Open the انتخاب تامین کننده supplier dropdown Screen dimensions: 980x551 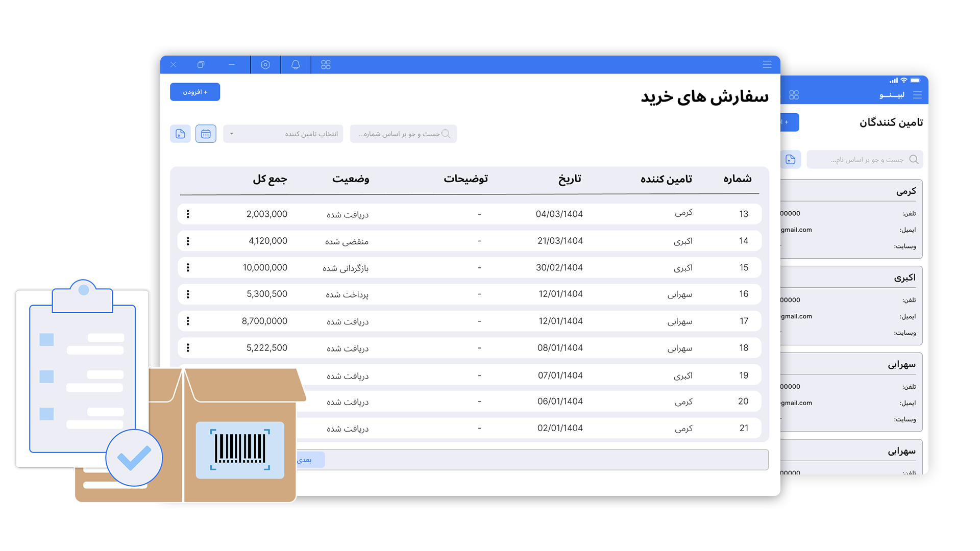[283, 134]
